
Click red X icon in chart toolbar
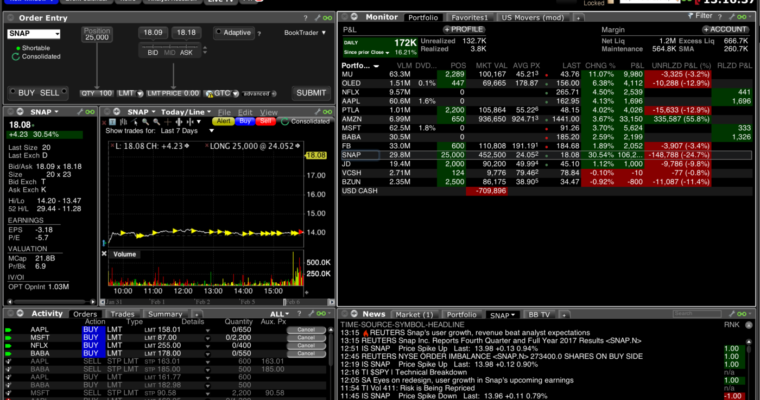coord(105,122)
